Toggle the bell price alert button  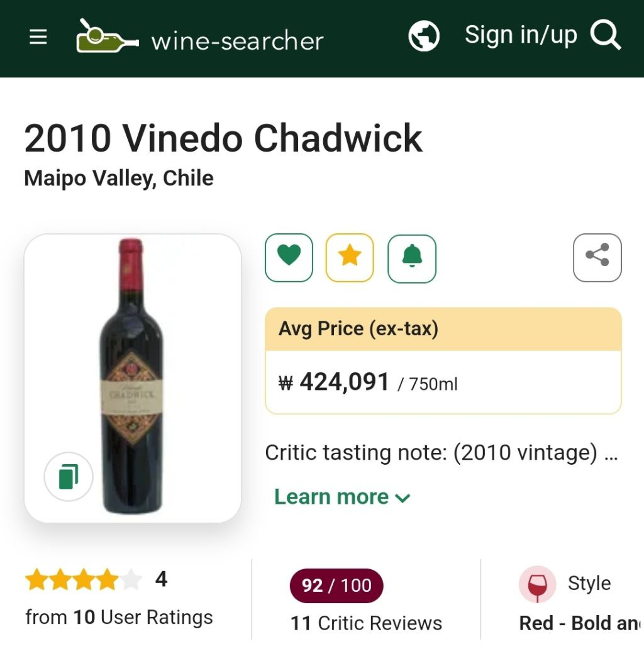[412, 258]
